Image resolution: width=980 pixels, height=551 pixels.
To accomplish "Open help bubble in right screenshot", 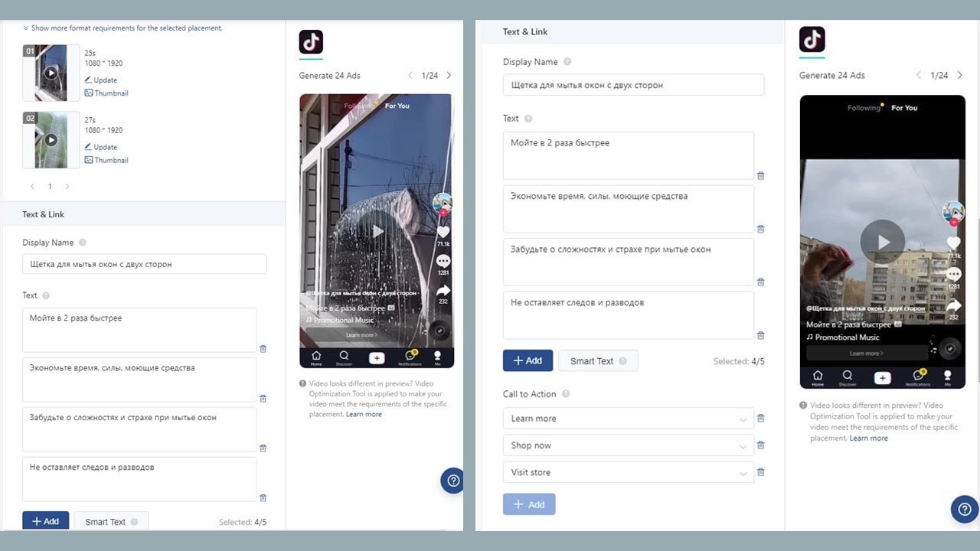I will coord(965,509).
